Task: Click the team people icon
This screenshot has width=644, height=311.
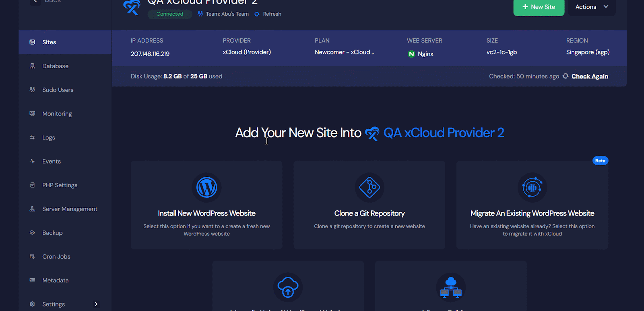Action: pos(200,14)
